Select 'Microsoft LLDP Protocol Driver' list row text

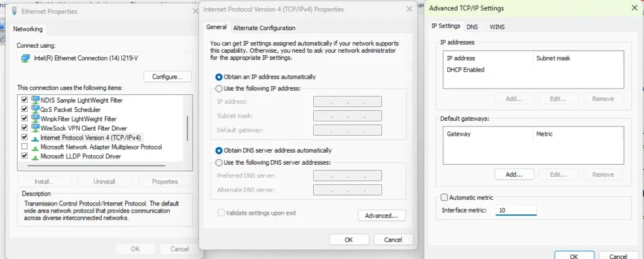81,157
